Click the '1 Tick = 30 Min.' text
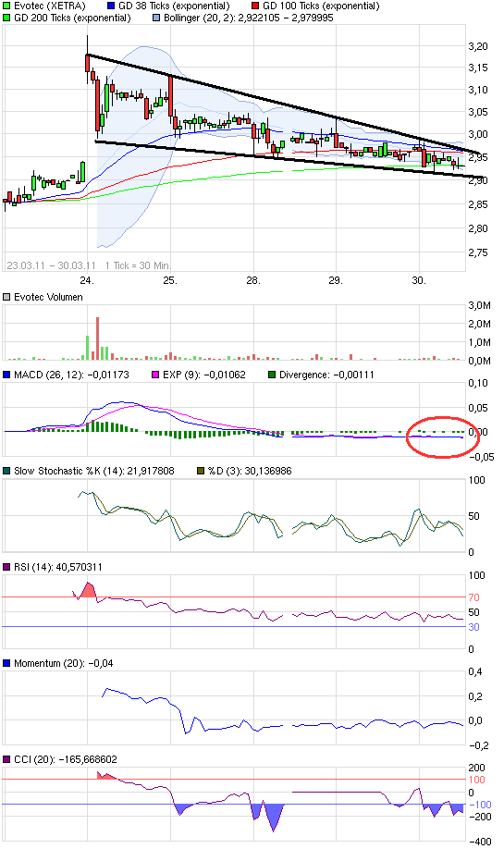Screen dimensions: 504x861 (139, 265)
